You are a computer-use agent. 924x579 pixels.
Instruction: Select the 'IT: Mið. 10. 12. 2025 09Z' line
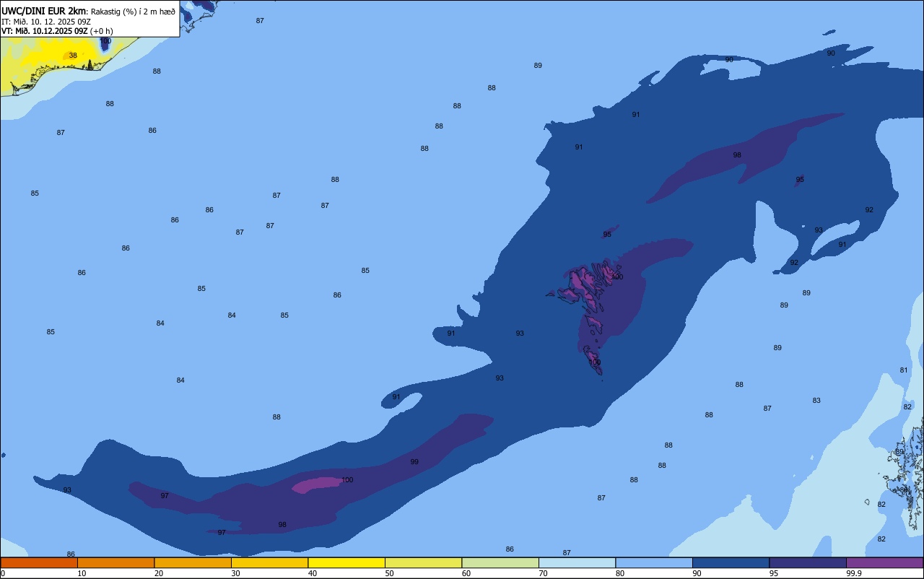click(x=46, y=22)
